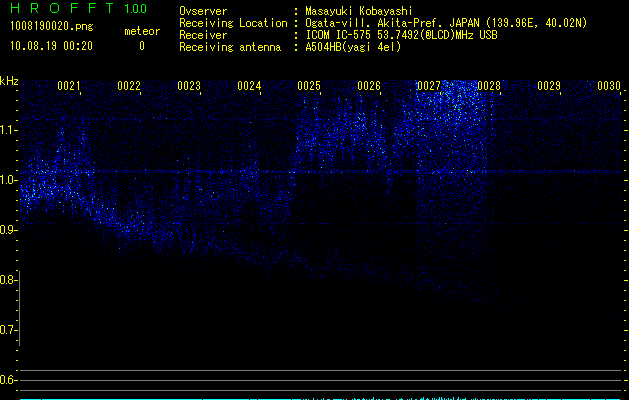Click the meteor count label
Viewport: 629px width, 400px height.
pyautogui.click(x=142, y=31)
